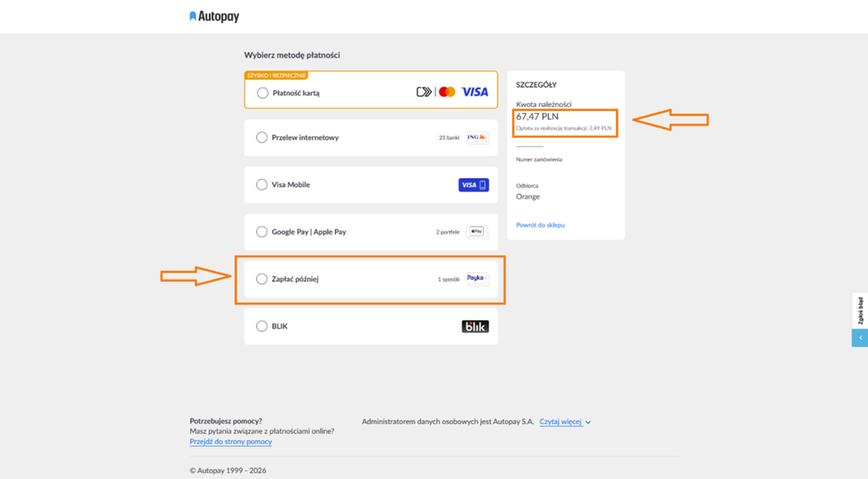Screen dimensions: 868x479
Task: Click the Wybierz metodę płatności heading
Action: [292, 55]
